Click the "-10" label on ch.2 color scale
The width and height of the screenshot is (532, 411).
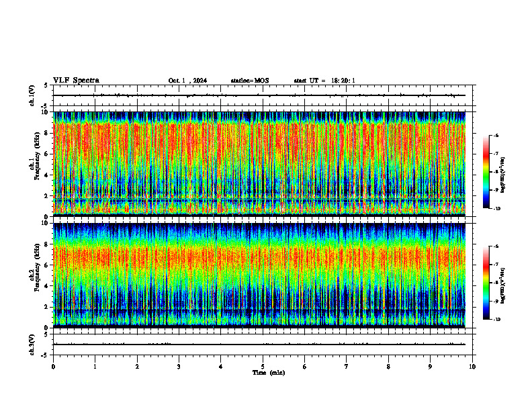[x=496, y=319]
